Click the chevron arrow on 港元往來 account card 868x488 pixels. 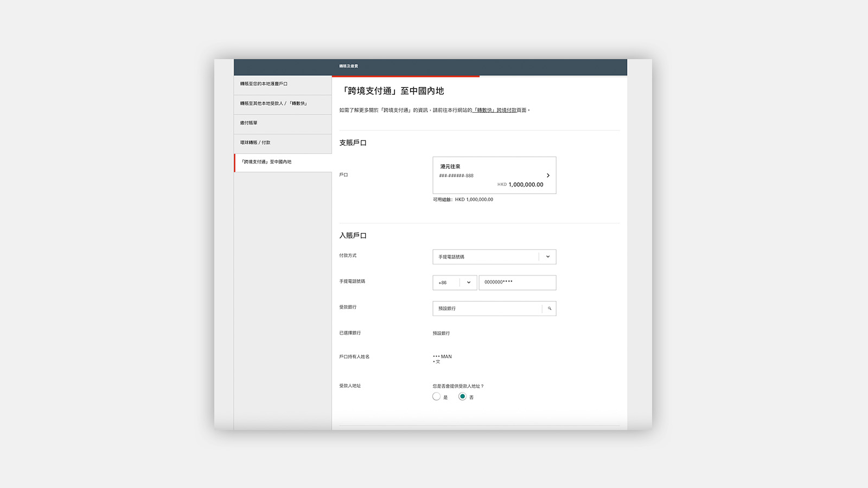pos(548,175)
